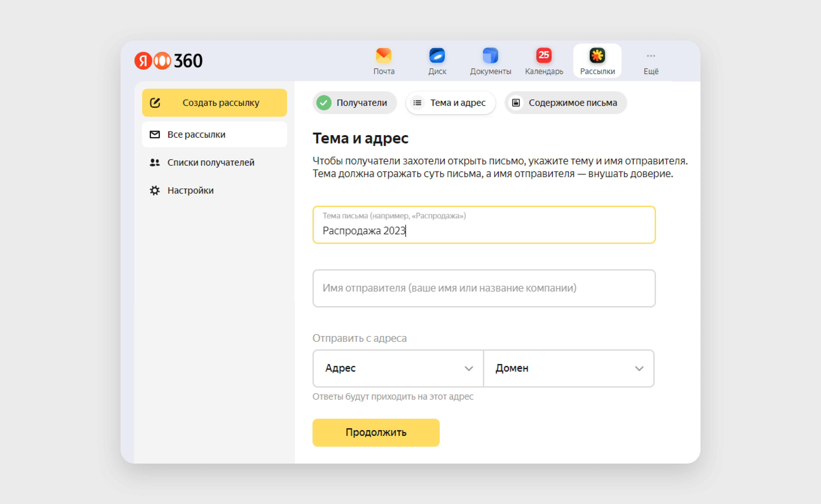The height and width of the screenshot is (504, 821).
Task: Open Списки получателей in the sidebar
Action: tap(214, 162)
